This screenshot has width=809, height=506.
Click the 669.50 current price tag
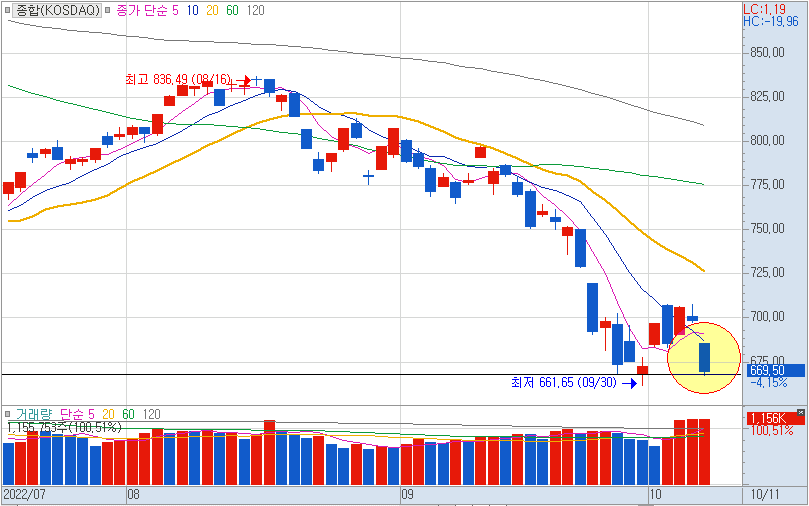click(x=776, y=370)
